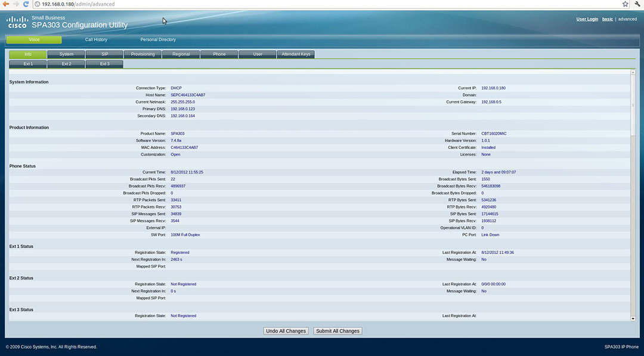644x356 pixels.
Task: Go back with the browser back arrow
Action: 6,4
